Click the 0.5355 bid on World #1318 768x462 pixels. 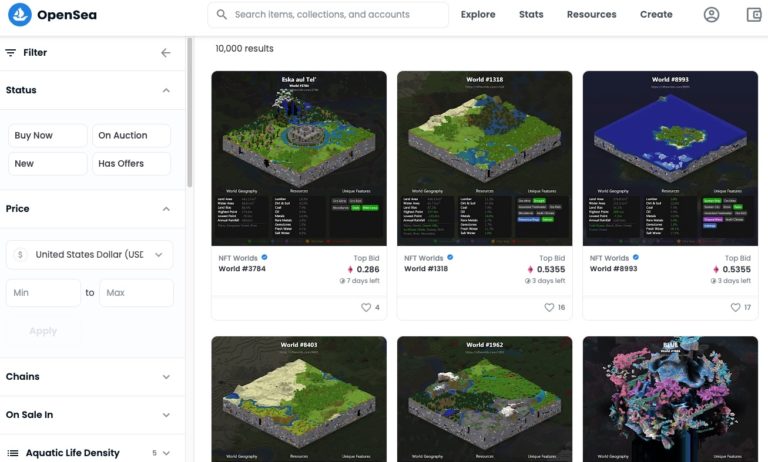pyautogui.click(x=551, y=269)
